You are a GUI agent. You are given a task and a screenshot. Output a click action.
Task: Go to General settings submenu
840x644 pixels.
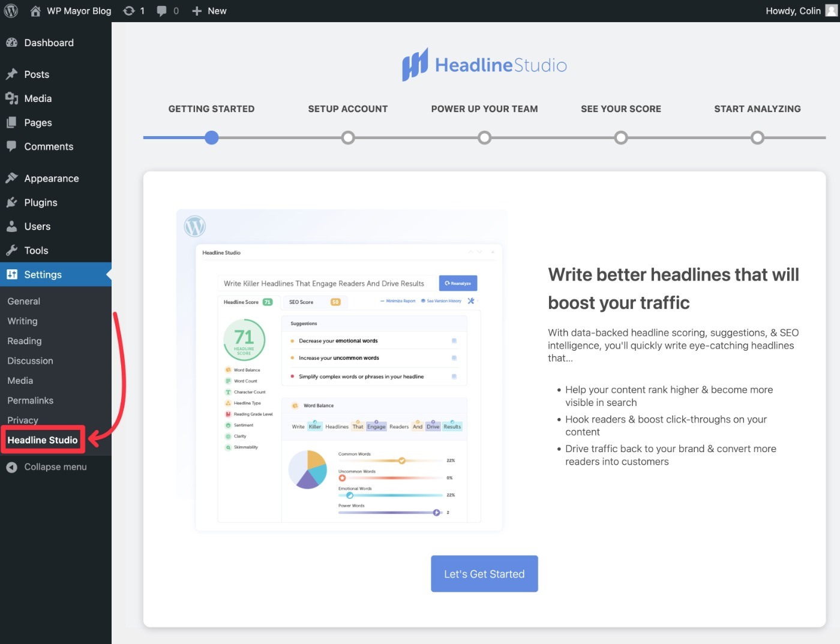pos(24,301)
